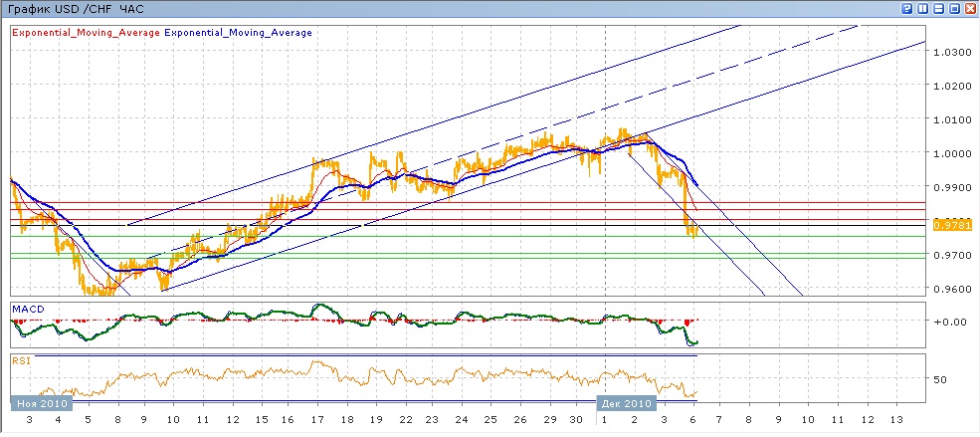The width and height of the screenshot is (980, 437).
Task: Click the RSI indicator label
Action: pyautogui.click(x=21, y=361)
